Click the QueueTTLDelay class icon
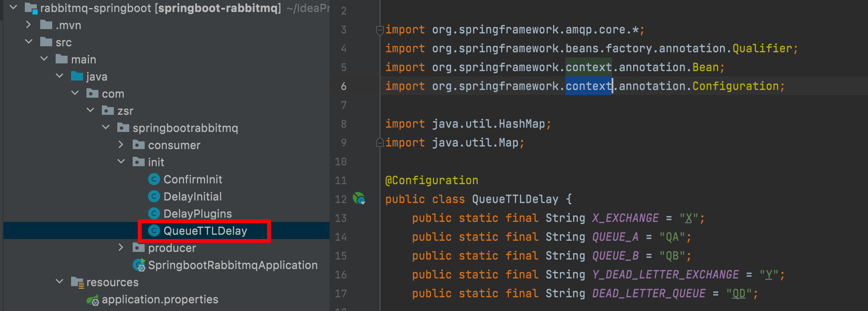The width and height of the screenshot is (868, 311). tap(154, 230)
